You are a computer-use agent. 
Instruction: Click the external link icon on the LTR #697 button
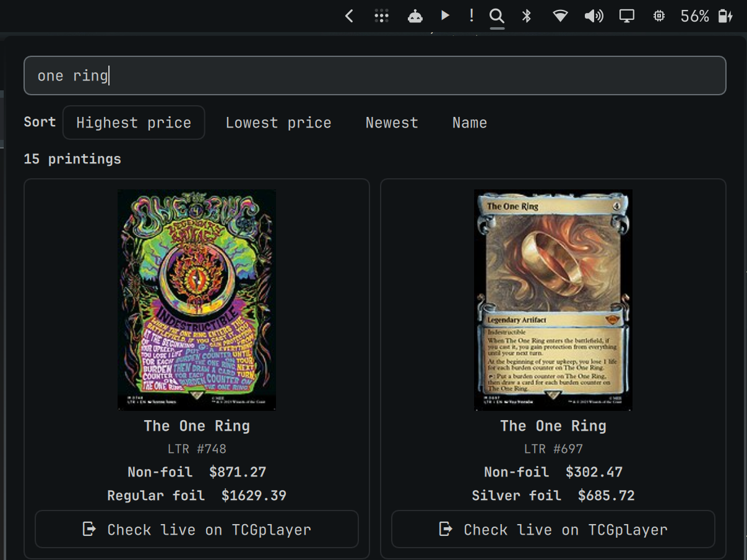tap(446, 529)
